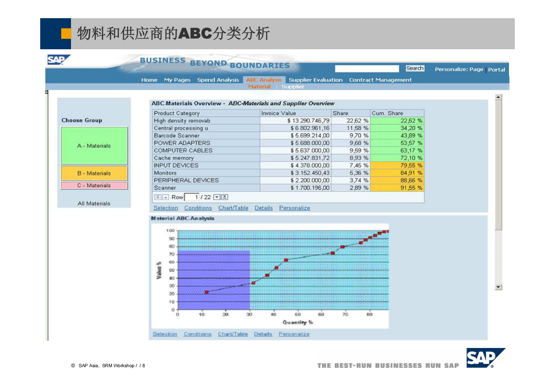Select the Monitors row
Screen dimensions: 555x392
[289, 173]
